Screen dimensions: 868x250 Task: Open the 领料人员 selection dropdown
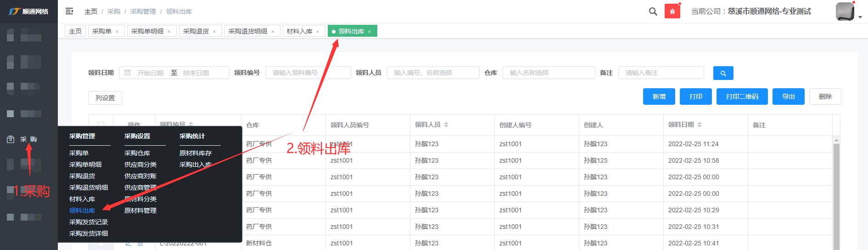click(433, 73)
